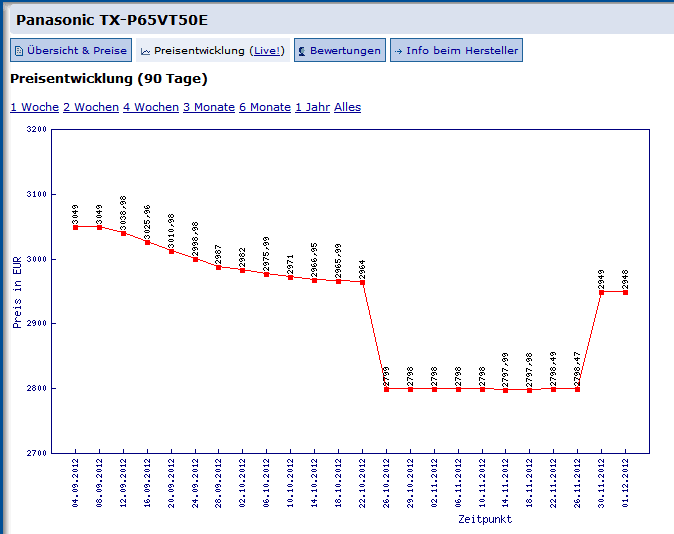674x534 pixels.
Task: Click the 26.10.2012 date label
Action: click(x=386, y=483)
